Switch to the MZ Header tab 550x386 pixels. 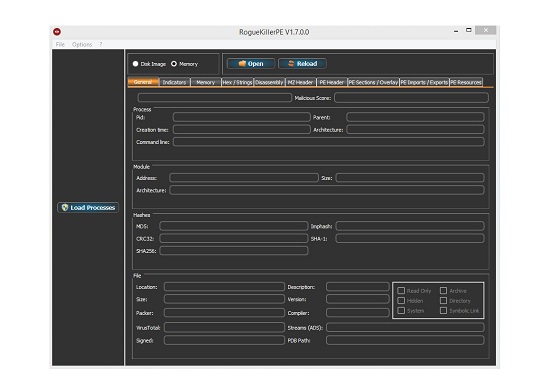[x=301, y=82]
